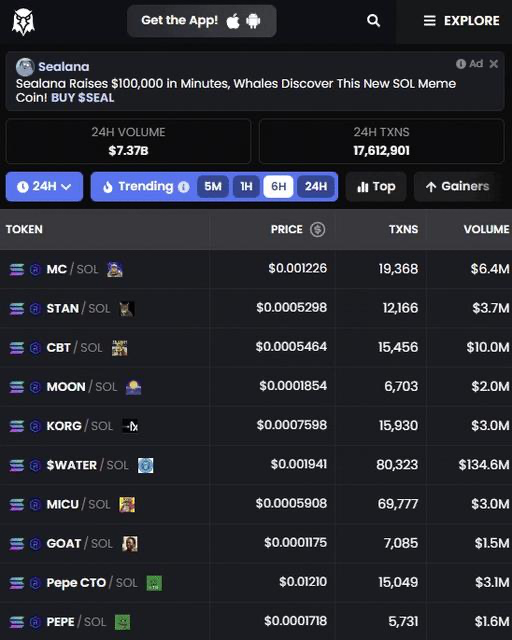Click the owl logo home icon
The width and height of the screenshot is (512, 640).
[23, 22]
